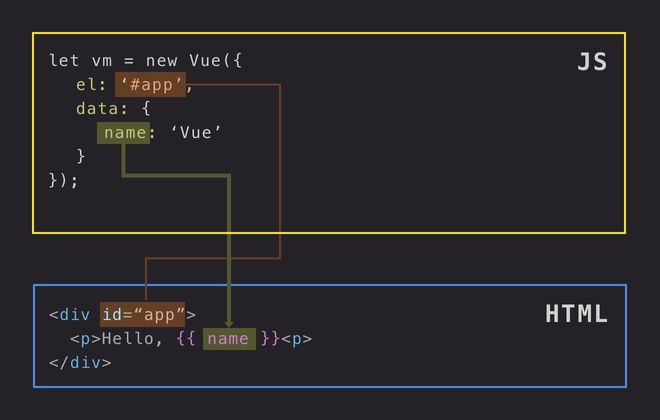Image resolution: width=660 pixels, height=420 pixels.
Task: Click the 'let vm = new Vue({' line
Action: click(146, 61)
